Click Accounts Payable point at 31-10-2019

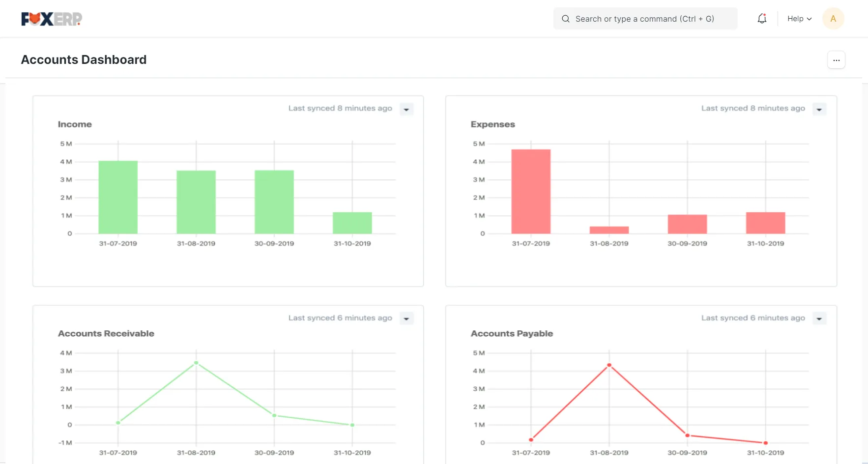(x=765, y=443)
